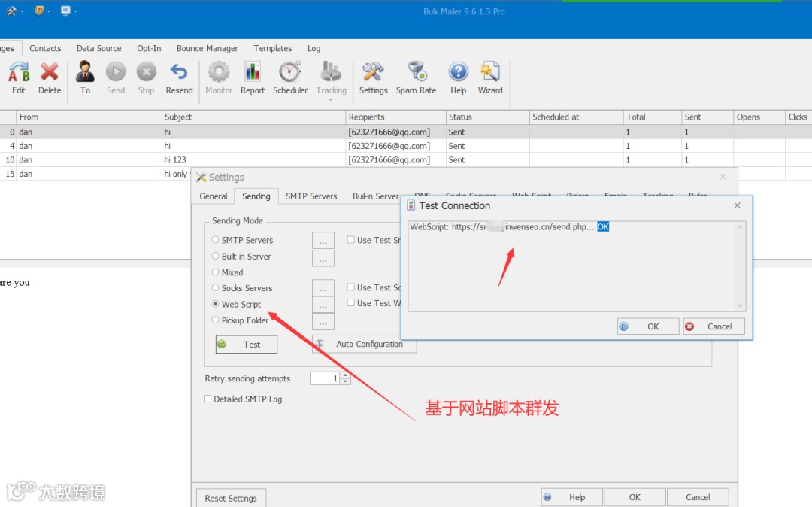Sort by the Subject column header
Viewport: 812px width, 507px height.
[253, 117]
